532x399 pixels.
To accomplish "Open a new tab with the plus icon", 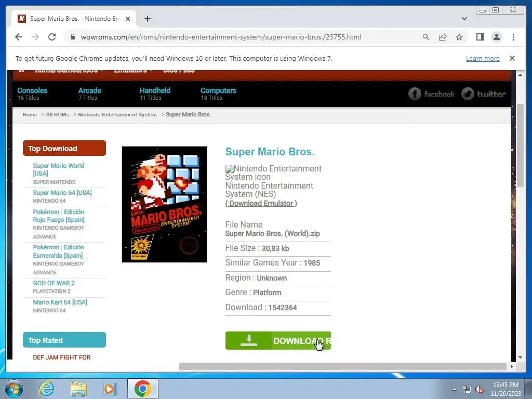I will [x=147, y=19].
